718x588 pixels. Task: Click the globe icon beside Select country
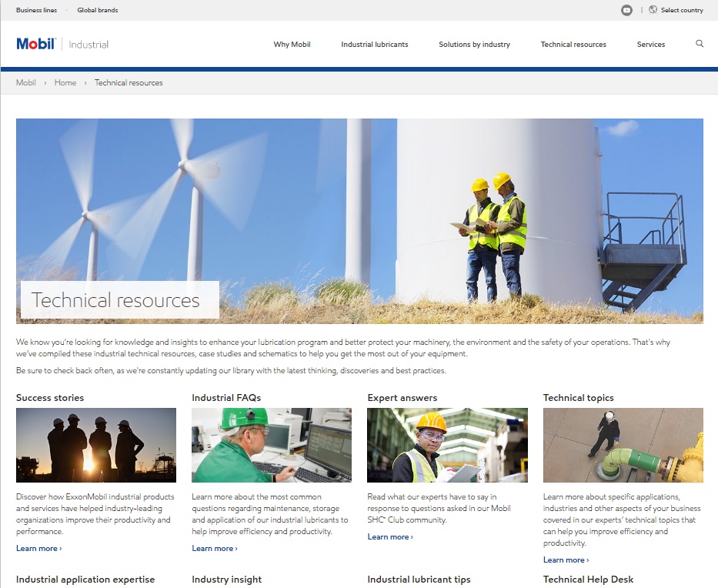(x=653, y=9)
